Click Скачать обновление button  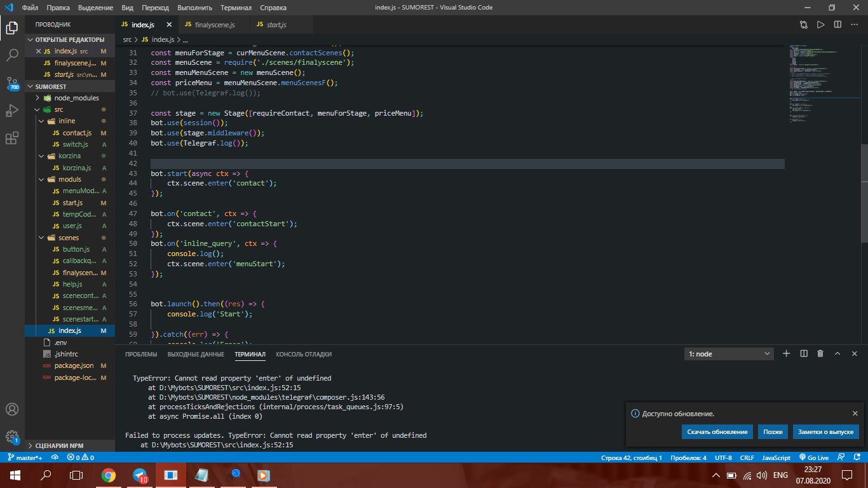[717, 431]
